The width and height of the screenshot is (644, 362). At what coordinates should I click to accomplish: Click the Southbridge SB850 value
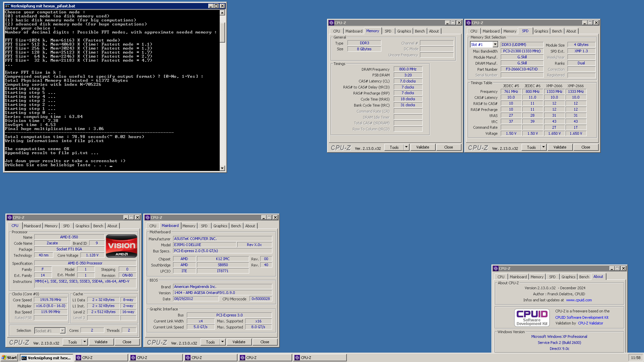click(223, 265)
